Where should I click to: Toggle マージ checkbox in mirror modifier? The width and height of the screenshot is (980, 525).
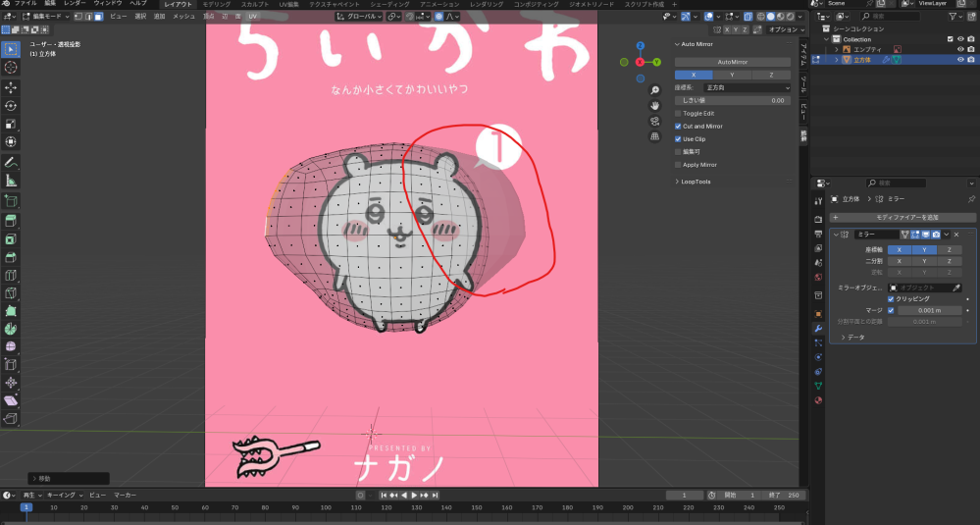(x=891, y=310)
